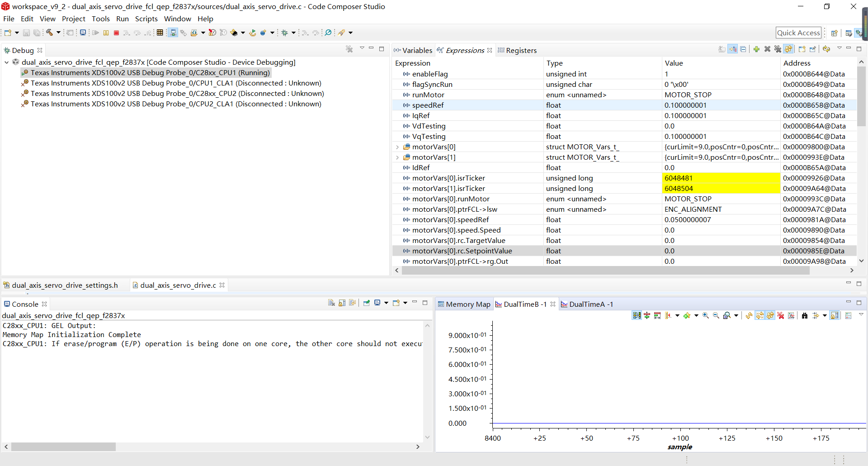The image size is (868, 466).
Task: Click the Expression column header
Action: tap(468, 63)
